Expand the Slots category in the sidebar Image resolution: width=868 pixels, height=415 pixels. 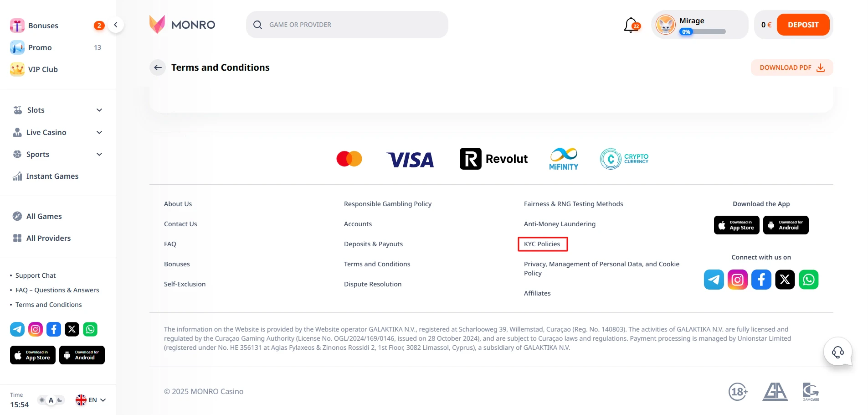click(99, 110)
